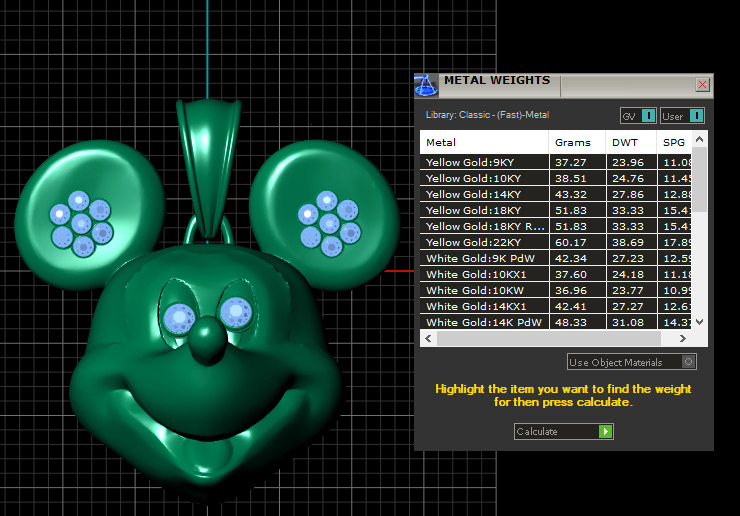Click DWT value 24.76

tap(628, 178)
